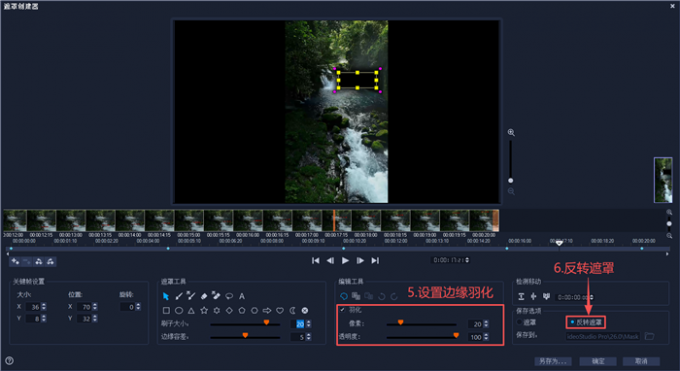The width and height of the screenshot is (680, 371).
Task: Select the lasso/bubble mask tool
Action: [x=229, y=296]
